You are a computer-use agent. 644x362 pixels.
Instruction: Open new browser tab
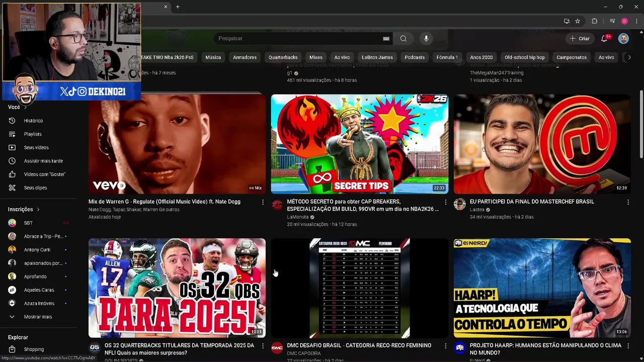coord(178,7)
